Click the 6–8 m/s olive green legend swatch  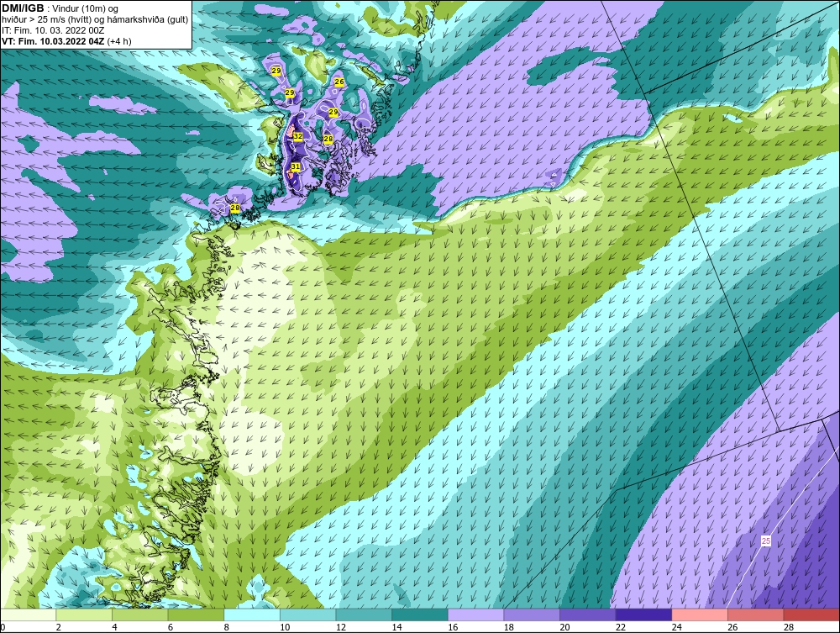click(x=196, y=615)
